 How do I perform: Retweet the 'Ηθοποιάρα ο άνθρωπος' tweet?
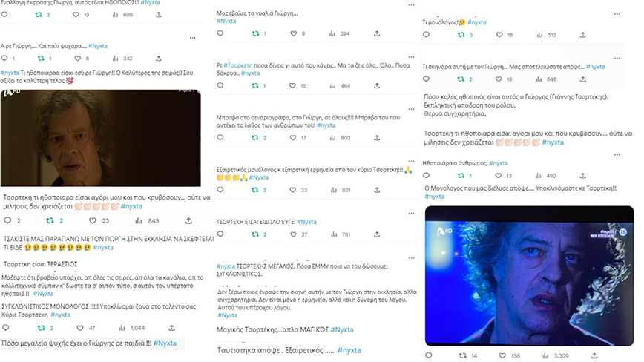point(461,176)
